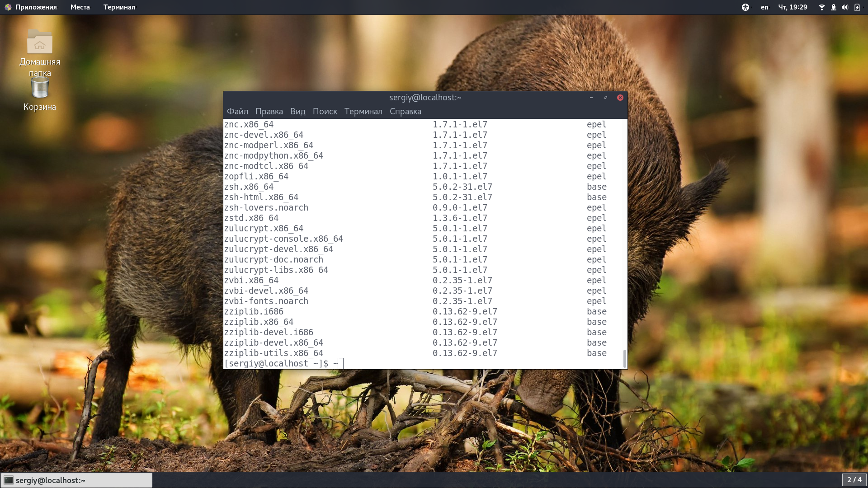Open the Правка menu
The height and width of the screenshot is (488, 868).
point(269,111)
